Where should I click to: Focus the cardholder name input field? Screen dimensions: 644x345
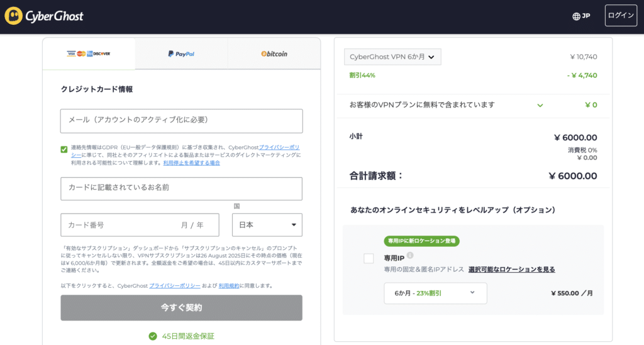pos(182,189)
